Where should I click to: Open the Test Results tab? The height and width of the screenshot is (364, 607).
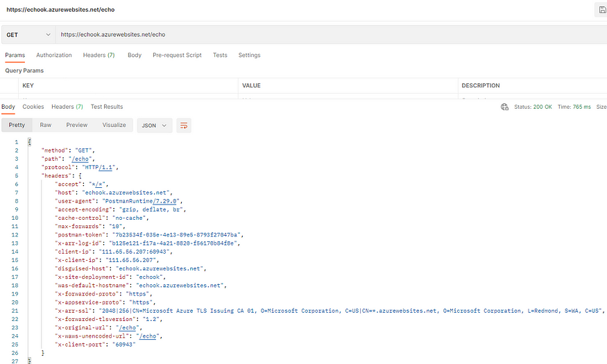pos(107,107)
